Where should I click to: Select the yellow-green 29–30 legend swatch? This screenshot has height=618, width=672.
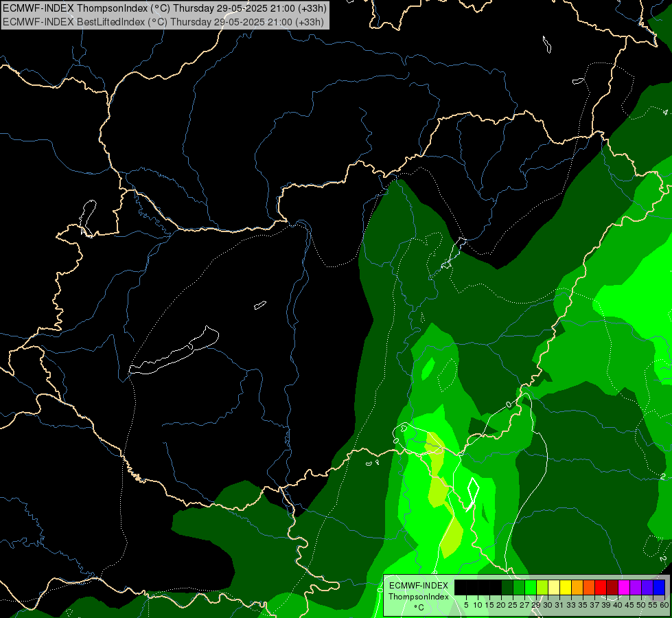542,587
